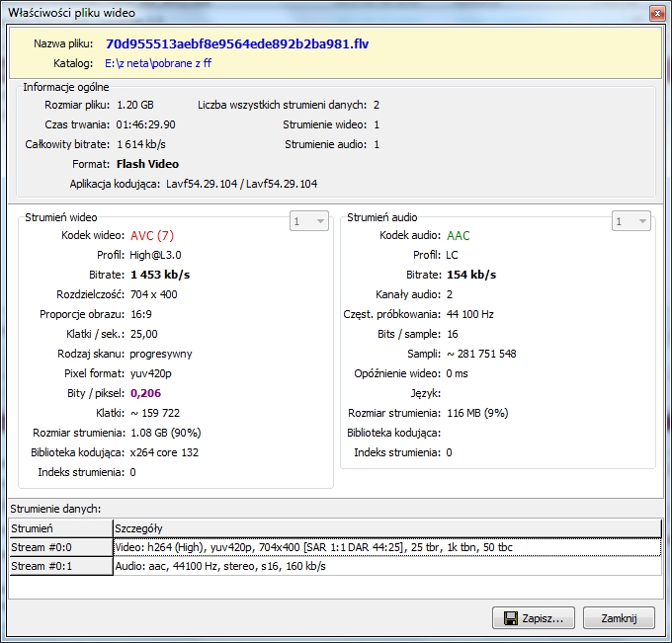Click the file size value 1.20 GB

(x=135, y=105)
